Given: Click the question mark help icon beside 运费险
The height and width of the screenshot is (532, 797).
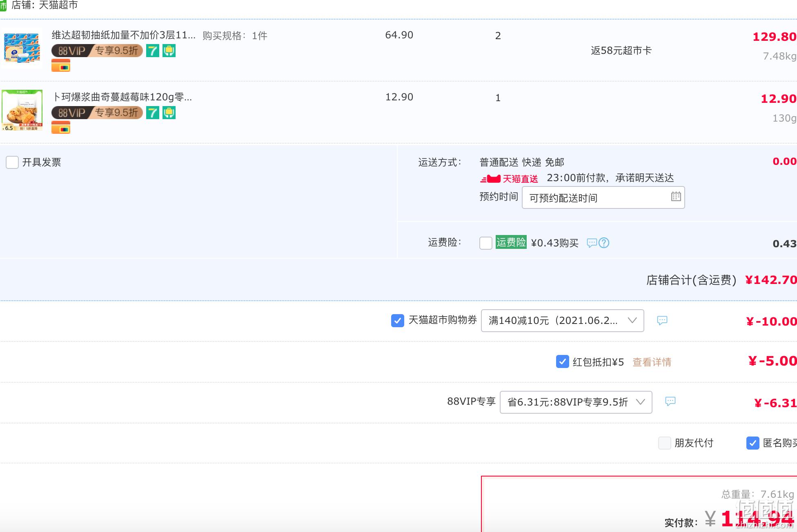Looking at the screenshot, I should pos(604,243).
